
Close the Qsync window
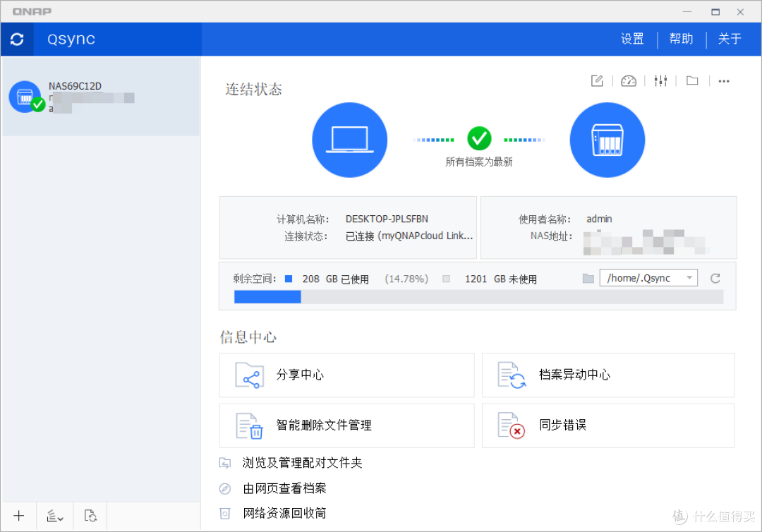[740, 12]
